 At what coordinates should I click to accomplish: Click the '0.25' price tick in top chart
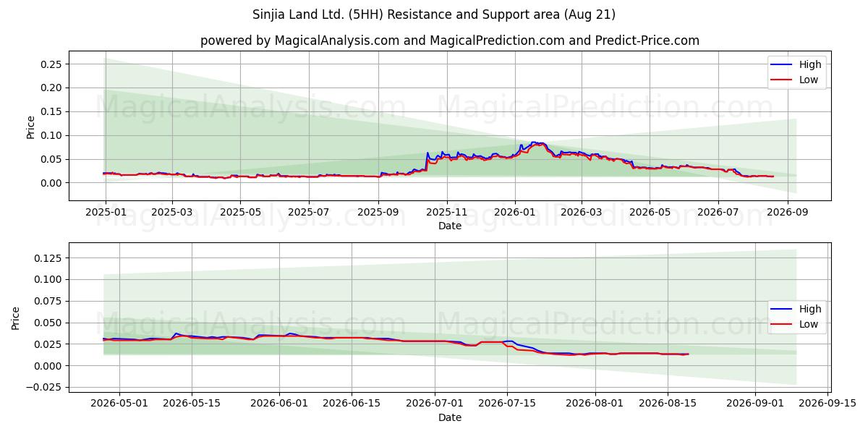click(53, 64)
